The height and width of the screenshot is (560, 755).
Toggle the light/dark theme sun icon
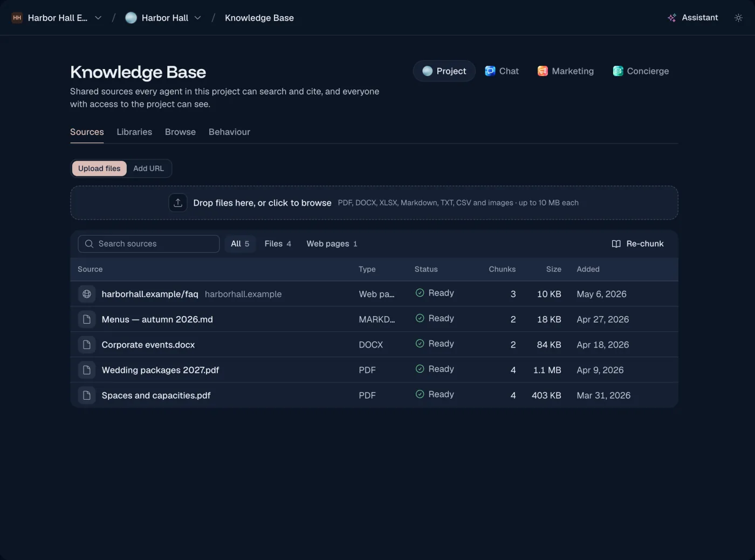pos(738,18)
